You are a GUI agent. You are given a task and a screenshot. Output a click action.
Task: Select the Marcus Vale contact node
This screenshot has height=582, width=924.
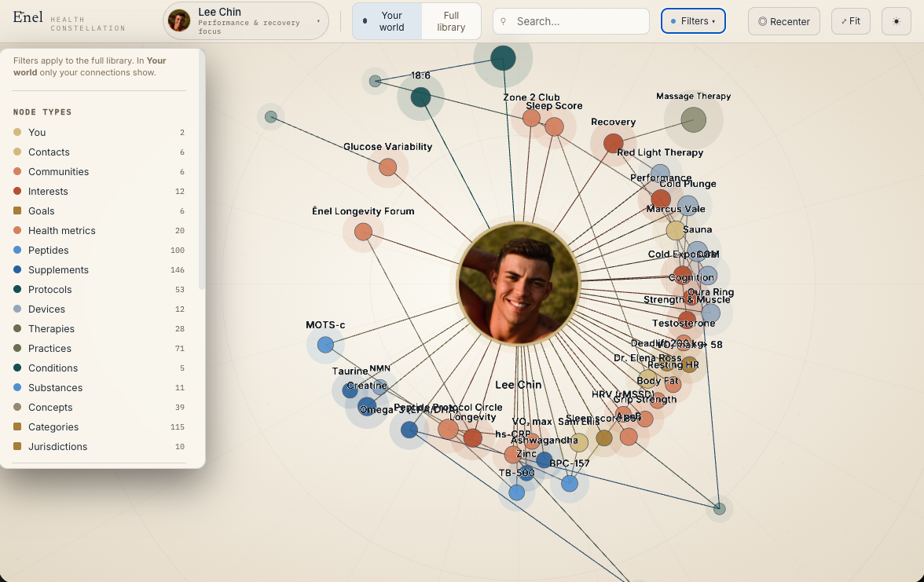[676, 230]
